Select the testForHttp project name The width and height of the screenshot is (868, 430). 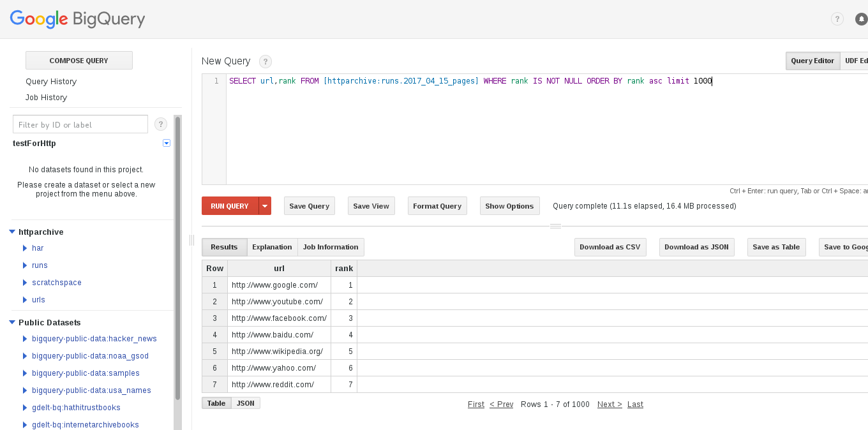(34, 144)
